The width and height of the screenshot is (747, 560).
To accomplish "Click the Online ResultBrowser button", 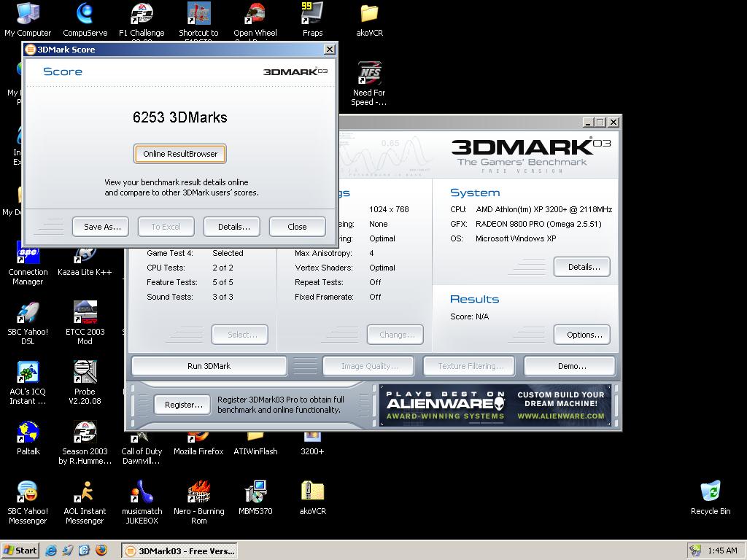I will (180, 154).
